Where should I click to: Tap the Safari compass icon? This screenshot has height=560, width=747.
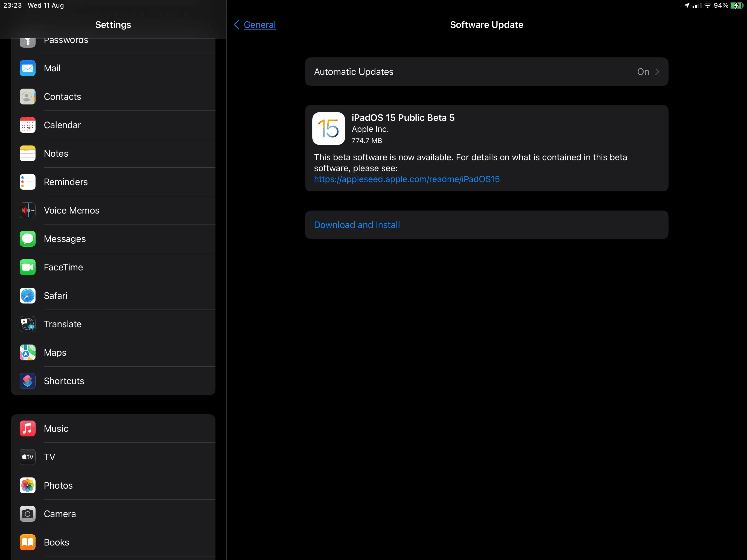tap(27, 296)
